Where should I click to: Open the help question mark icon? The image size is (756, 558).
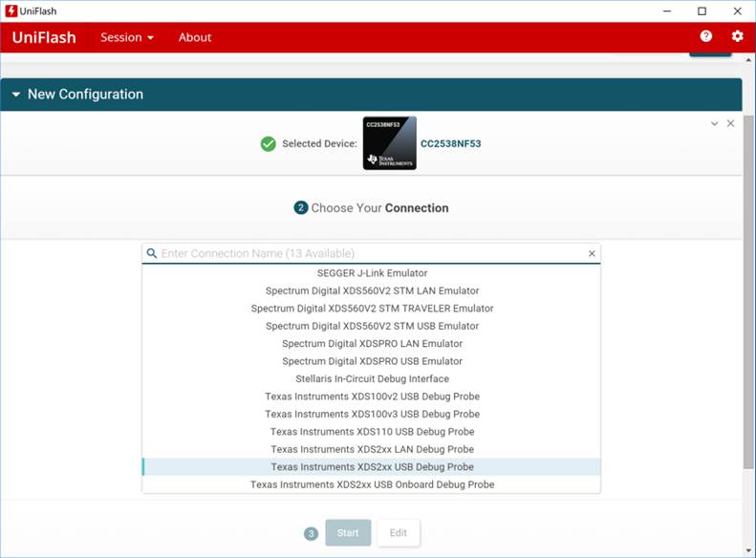pos(705,36)
